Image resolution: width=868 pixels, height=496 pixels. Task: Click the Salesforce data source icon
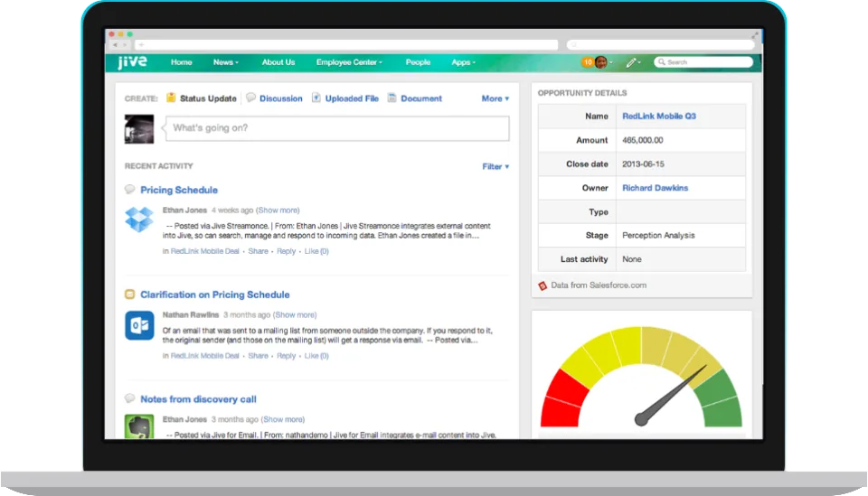(542, 285)
